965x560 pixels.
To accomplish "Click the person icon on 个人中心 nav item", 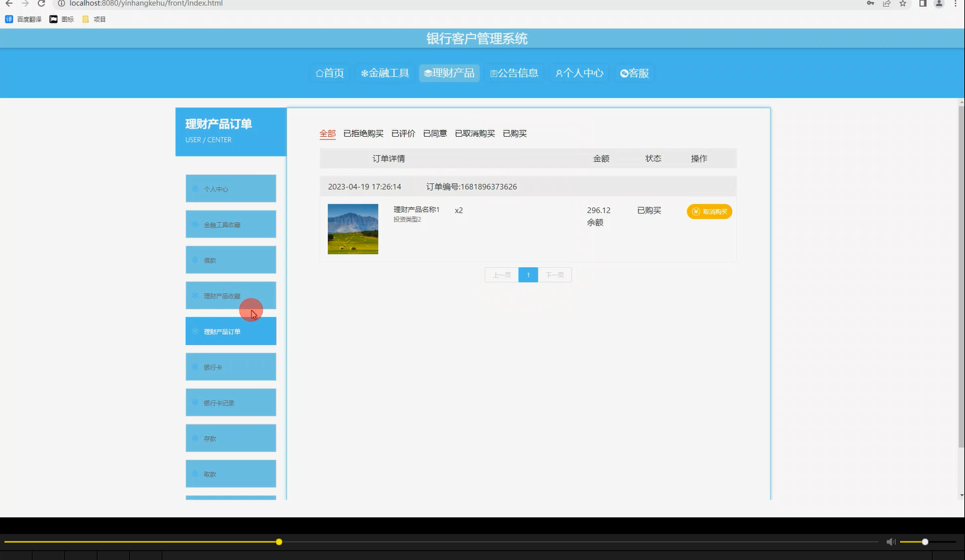I will (x=559, y=73).
